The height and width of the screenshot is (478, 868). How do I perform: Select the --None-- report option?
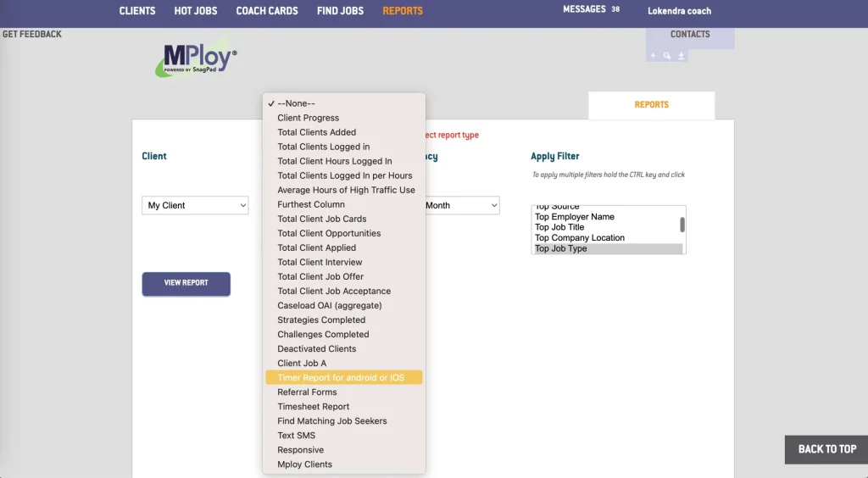(x=297, y=103)
